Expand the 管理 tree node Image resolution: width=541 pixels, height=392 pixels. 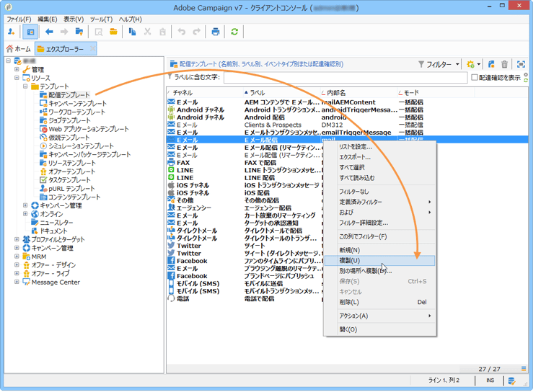coord(17,69)
